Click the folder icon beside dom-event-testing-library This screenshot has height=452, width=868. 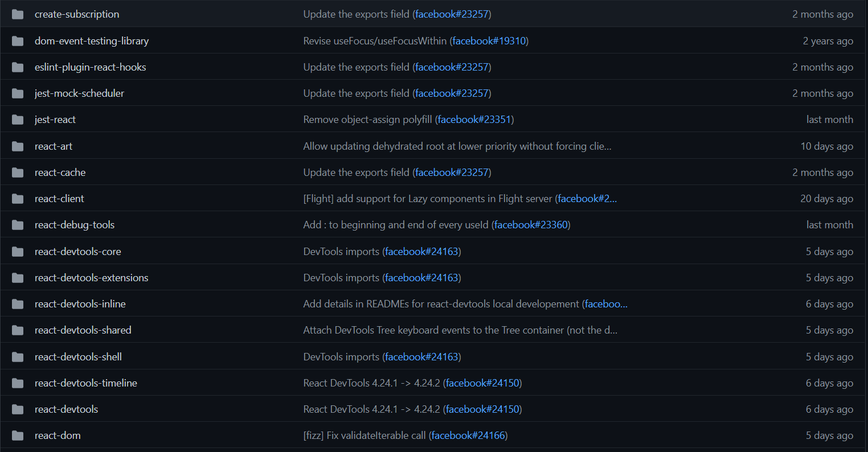(x=18, y=41)
